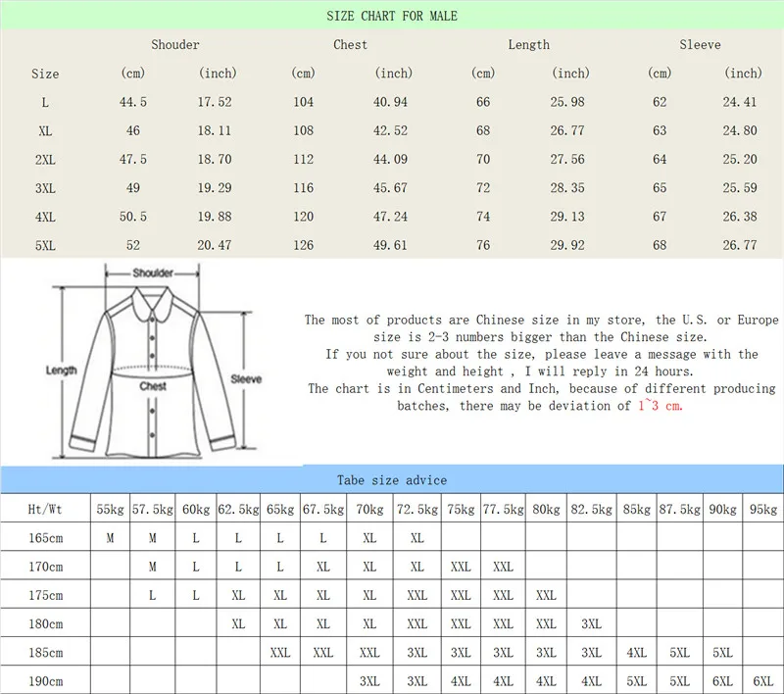Click the "28.35" length inch value

pyautogui.click(x=567, y=187)
